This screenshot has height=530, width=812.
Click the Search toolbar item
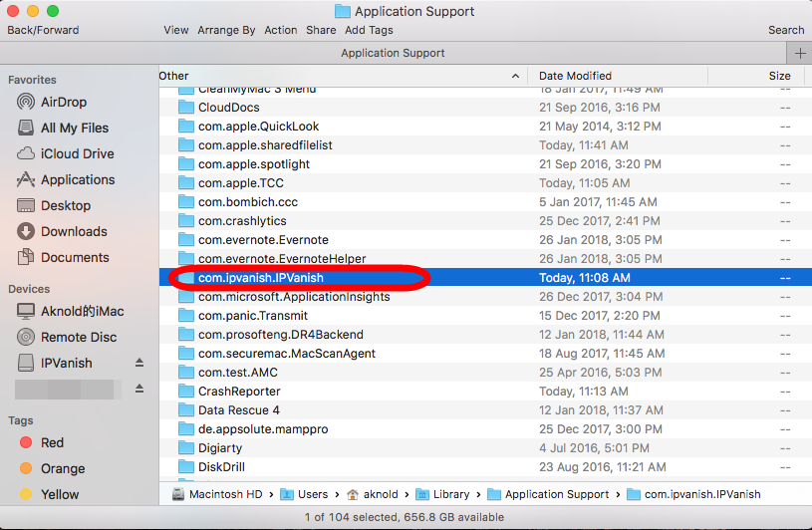786,30
